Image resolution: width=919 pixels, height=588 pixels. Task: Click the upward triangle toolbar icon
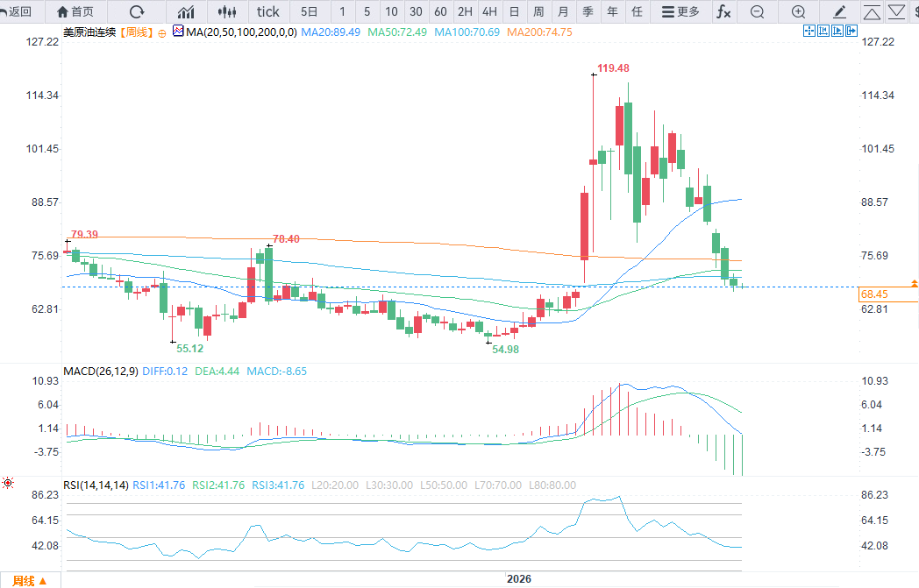click(x=873, y=11)
